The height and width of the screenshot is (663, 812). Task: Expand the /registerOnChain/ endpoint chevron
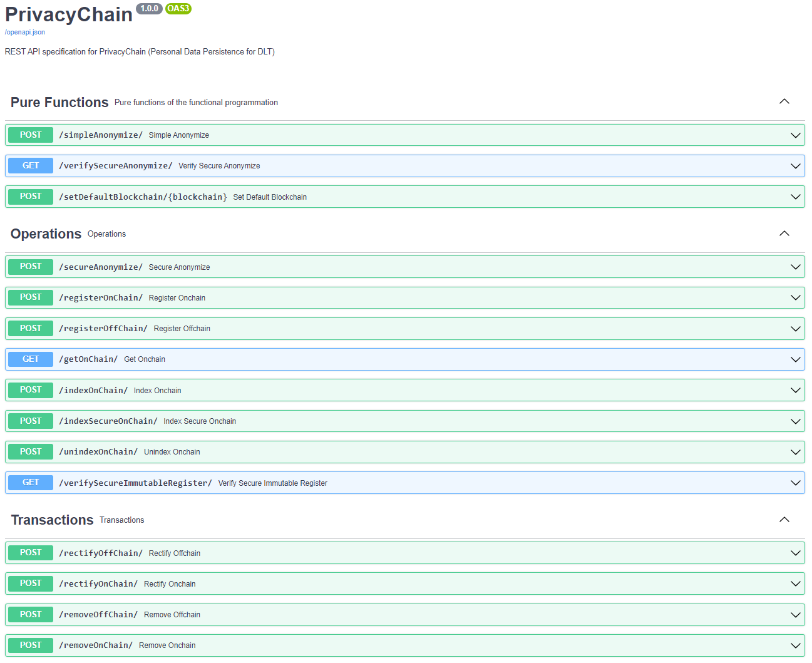[795, 297]
